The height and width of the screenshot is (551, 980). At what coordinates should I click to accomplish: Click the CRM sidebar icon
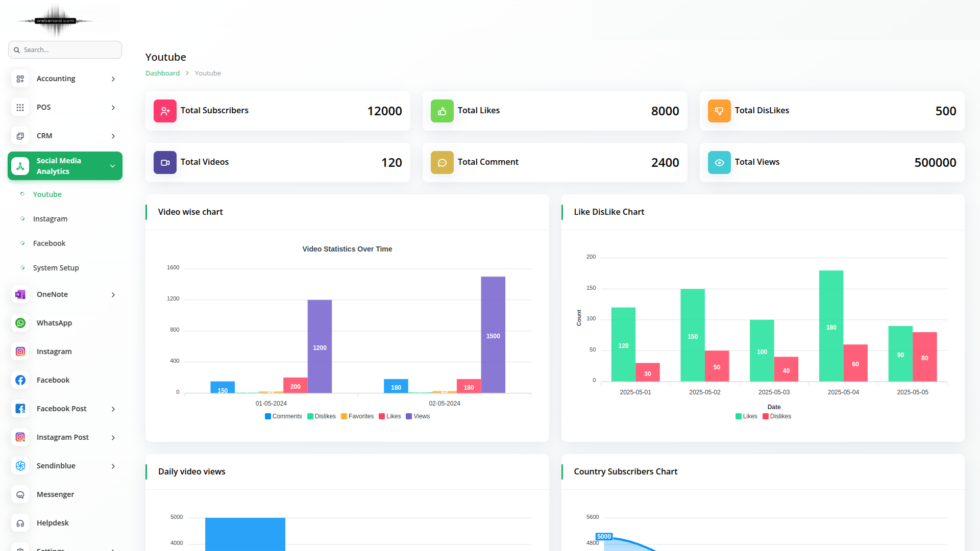point(20,136)
